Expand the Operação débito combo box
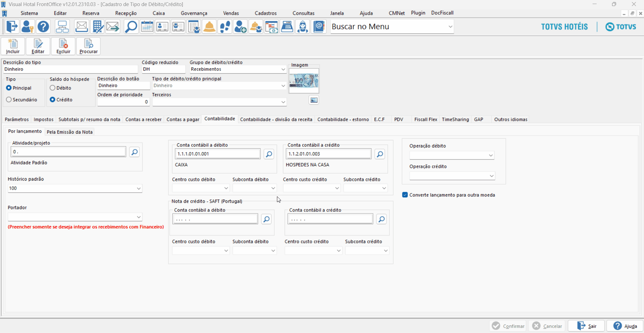Viewport: 644px width, 333px height. tap(490, 155)
